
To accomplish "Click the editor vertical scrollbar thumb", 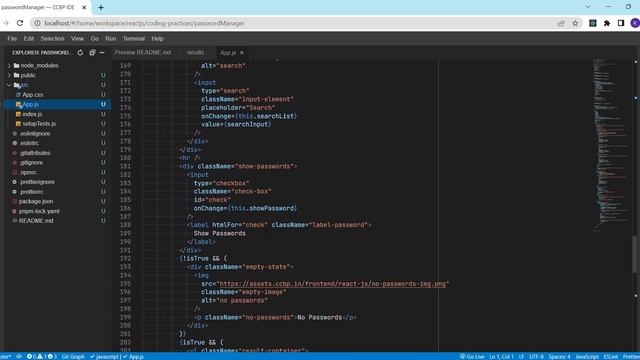I will (x=635, y=254).
